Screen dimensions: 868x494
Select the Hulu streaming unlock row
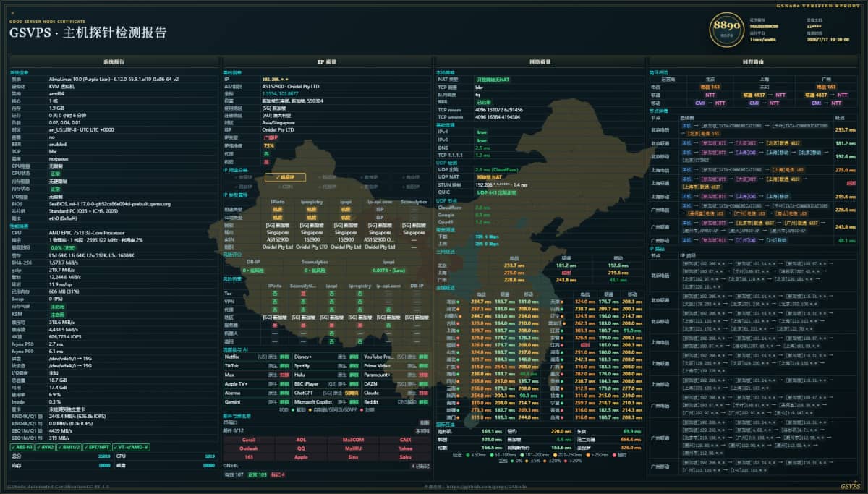coord(326,375)
